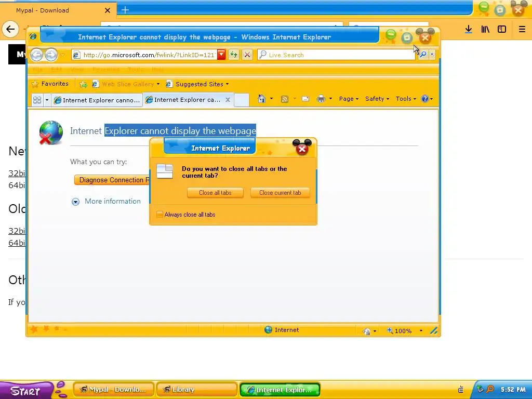Close the Mypal - Download tab

point(108,10)
